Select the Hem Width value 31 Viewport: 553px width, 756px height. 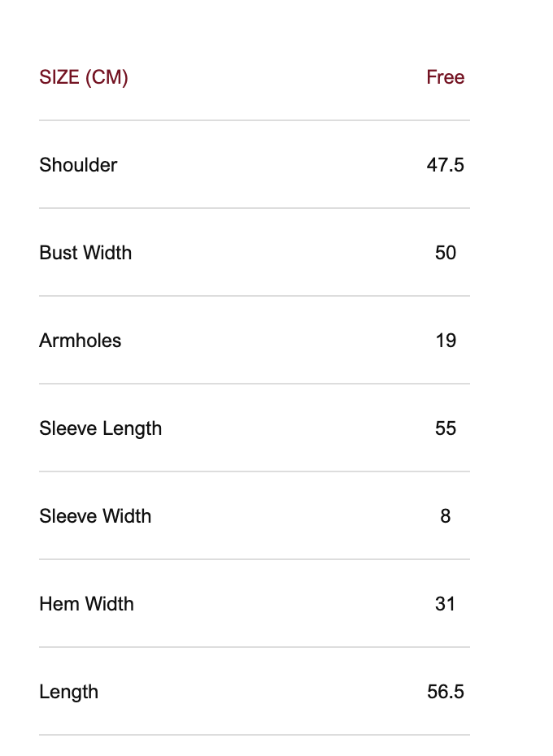click(445, 604)
